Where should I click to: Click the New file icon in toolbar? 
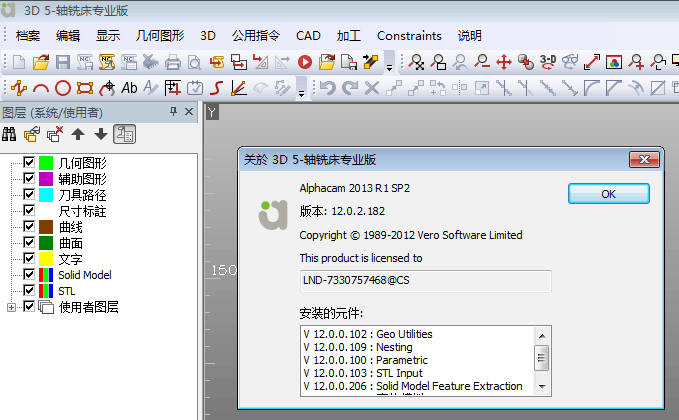19,62
